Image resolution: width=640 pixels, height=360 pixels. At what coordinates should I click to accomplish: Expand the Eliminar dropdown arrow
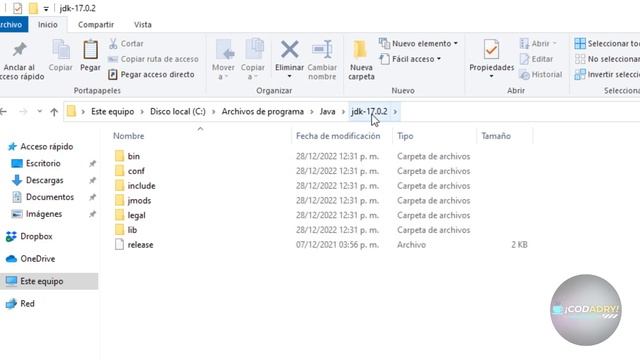pyautogui.click(x=289, y=76)
